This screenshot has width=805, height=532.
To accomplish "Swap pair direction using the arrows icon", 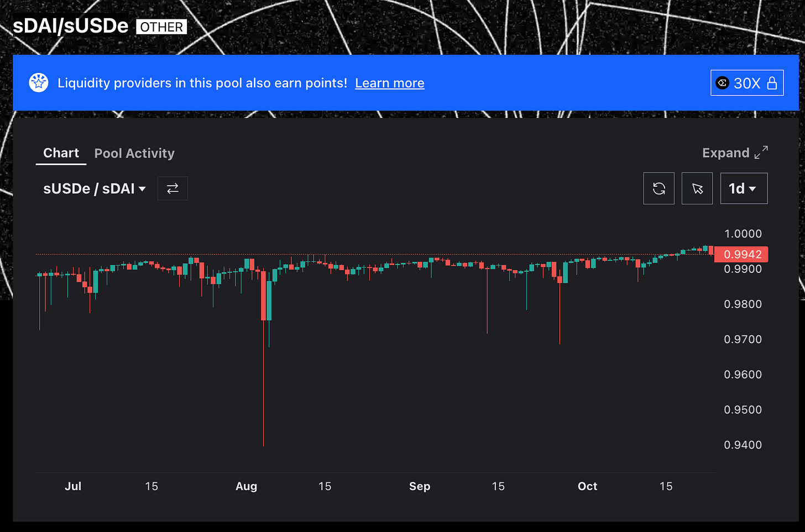I will pos(172,188).
